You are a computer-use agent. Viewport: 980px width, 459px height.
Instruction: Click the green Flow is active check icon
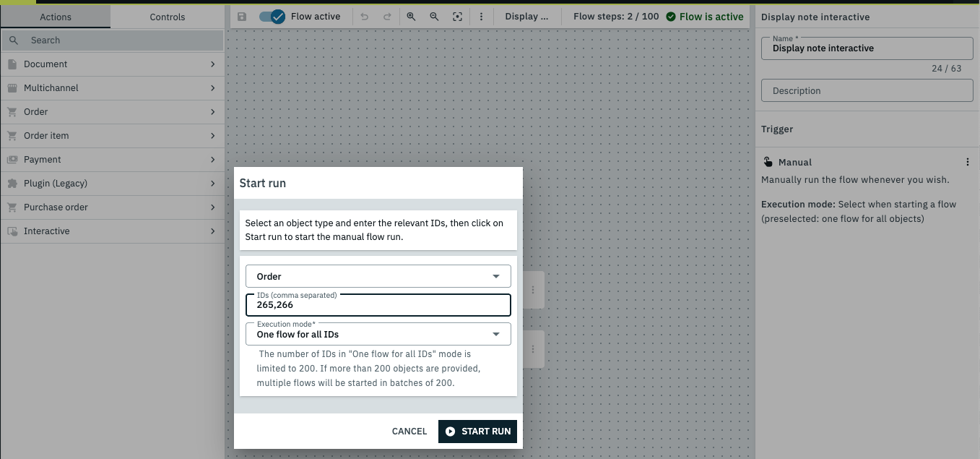click(x=671, y=17)
